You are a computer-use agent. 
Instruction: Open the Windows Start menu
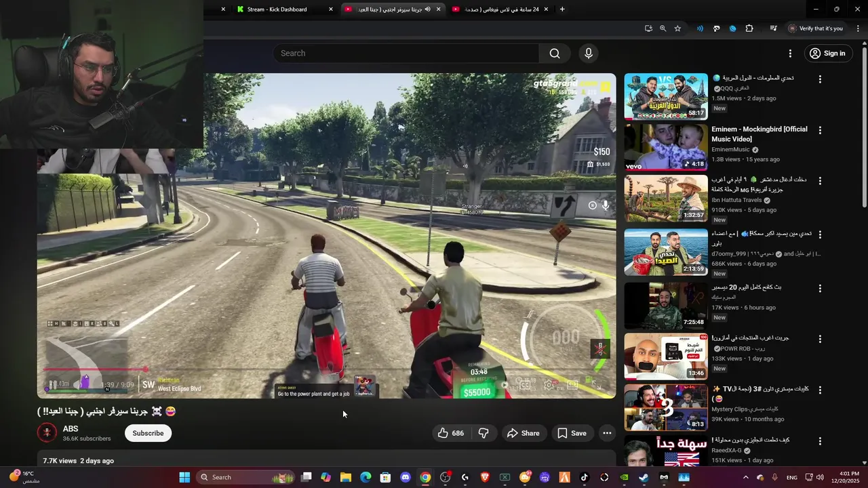pyautogui.click(x=184, y=477)
